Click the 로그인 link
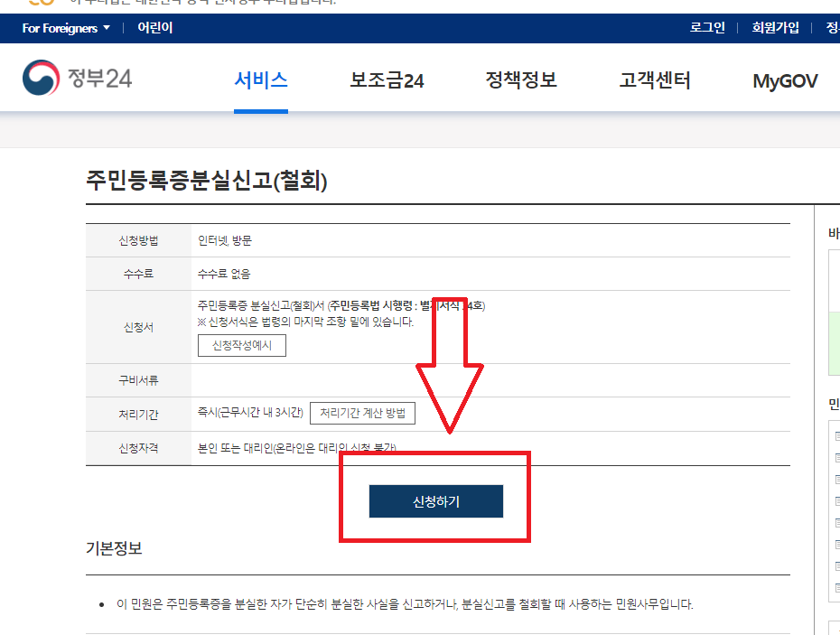This screenshot has width=840, height=635. pos(707,28)
